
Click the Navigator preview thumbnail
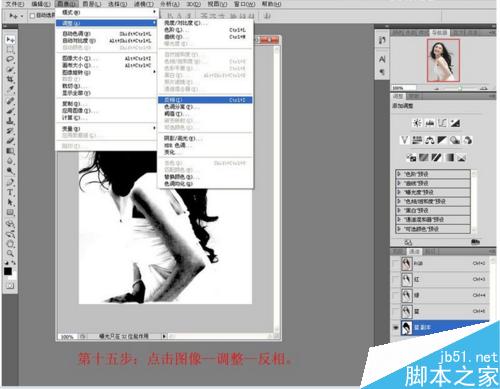pos(444,60)
